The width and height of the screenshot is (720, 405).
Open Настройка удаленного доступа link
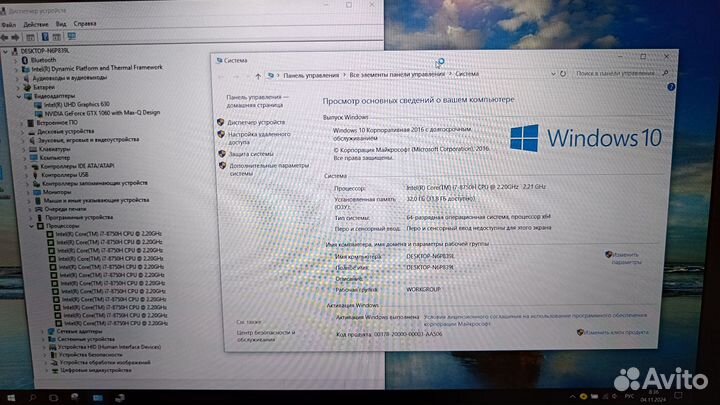[259, 138]
